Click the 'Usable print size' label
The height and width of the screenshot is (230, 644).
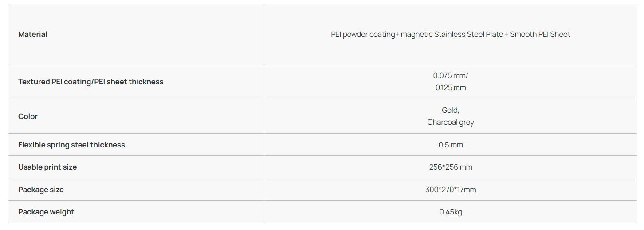(47, 167)
